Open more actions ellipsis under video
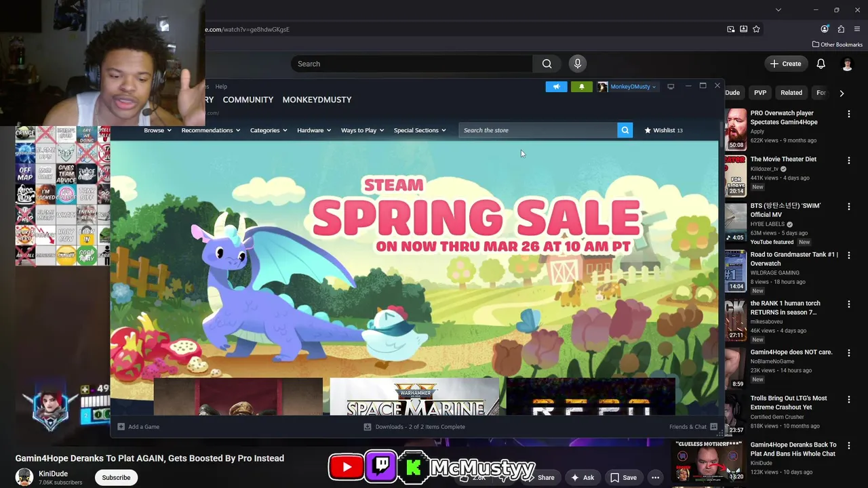This screenshot has width=868, height=488. tap(655, 478)
